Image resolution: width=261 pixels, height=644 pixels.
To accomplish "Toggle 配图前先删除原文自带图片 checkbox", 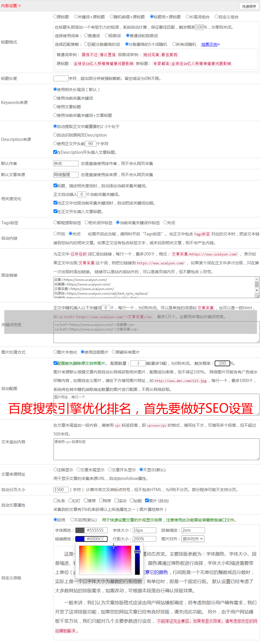I will tap(55, 363).
